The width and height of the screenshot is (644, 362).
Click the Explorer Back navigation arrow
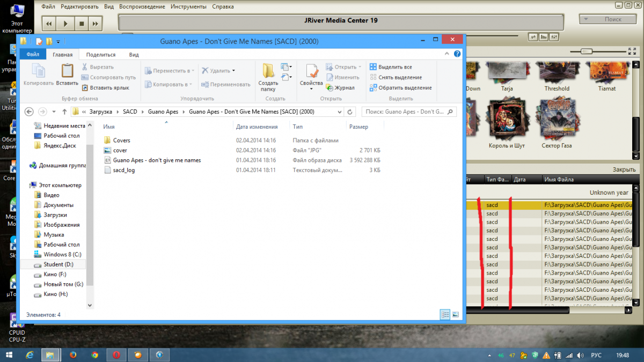[29, 112]
